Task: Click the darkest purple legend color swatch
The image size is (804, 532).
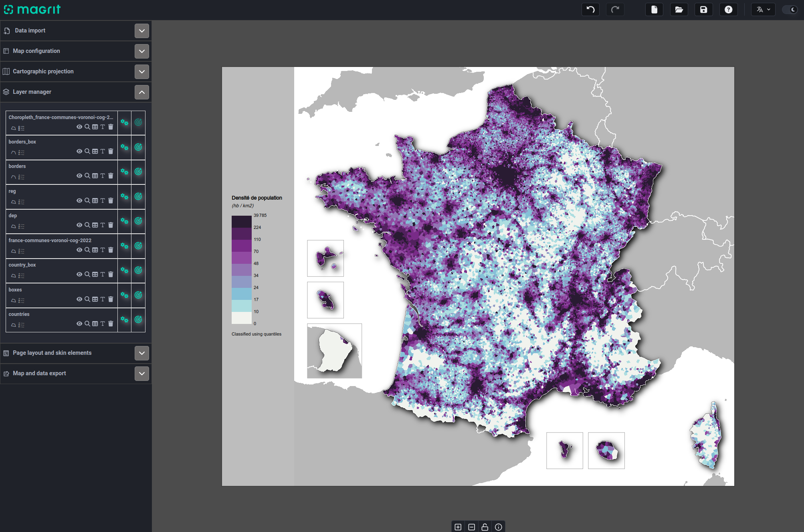Action: [x=241, y=221]
